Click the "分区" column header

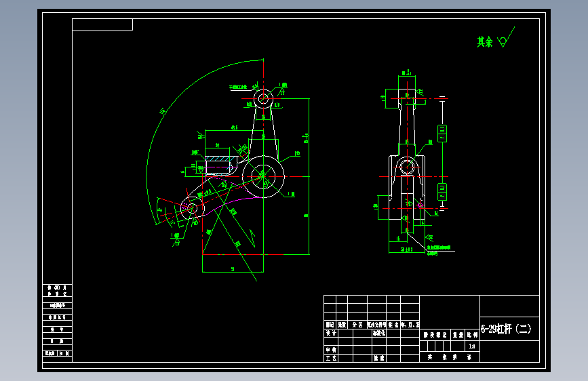[x=357, y=325]
